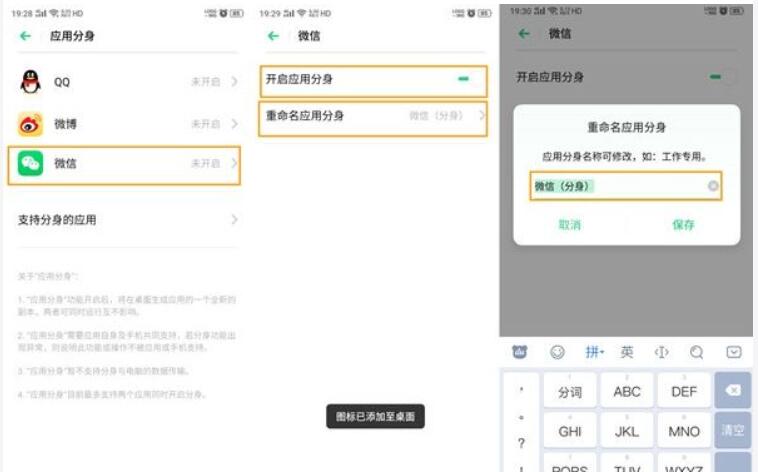
Task: Tap the GHI key
Action: tap(569, 430)
